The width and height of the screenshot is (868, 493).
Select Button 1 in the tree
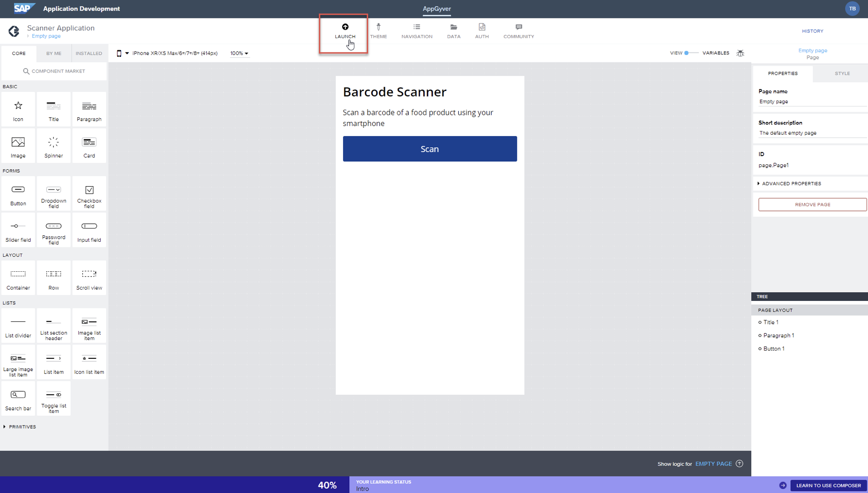click(774, 349)
